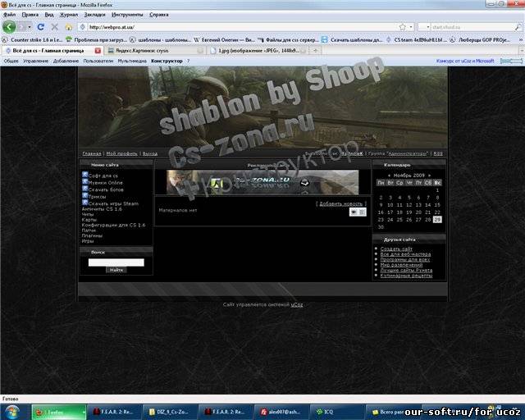Open the ICQ taskbar button
The width and height of the screenshot is (525, 420).
(x=336, y=412)
